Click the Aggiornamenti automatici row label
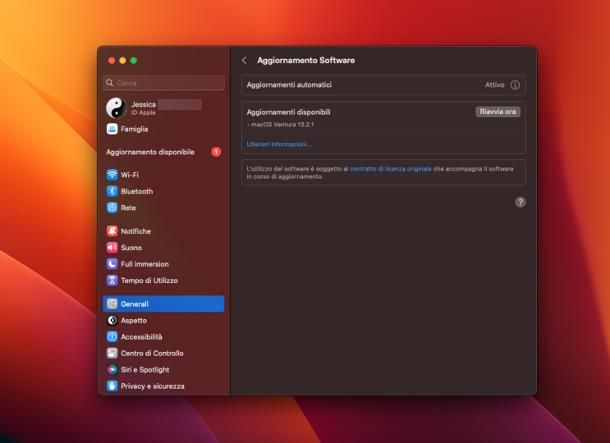 coord(289,84)
